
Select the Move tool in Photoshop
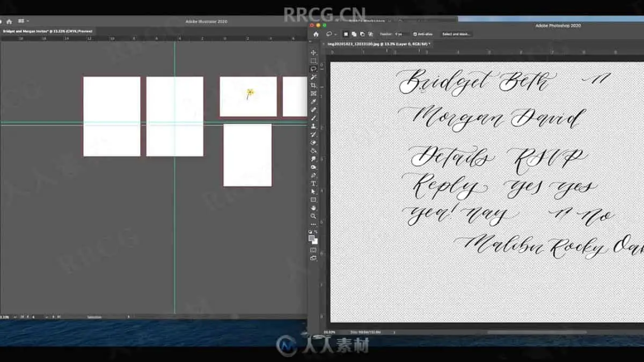[x=313, y=53]
